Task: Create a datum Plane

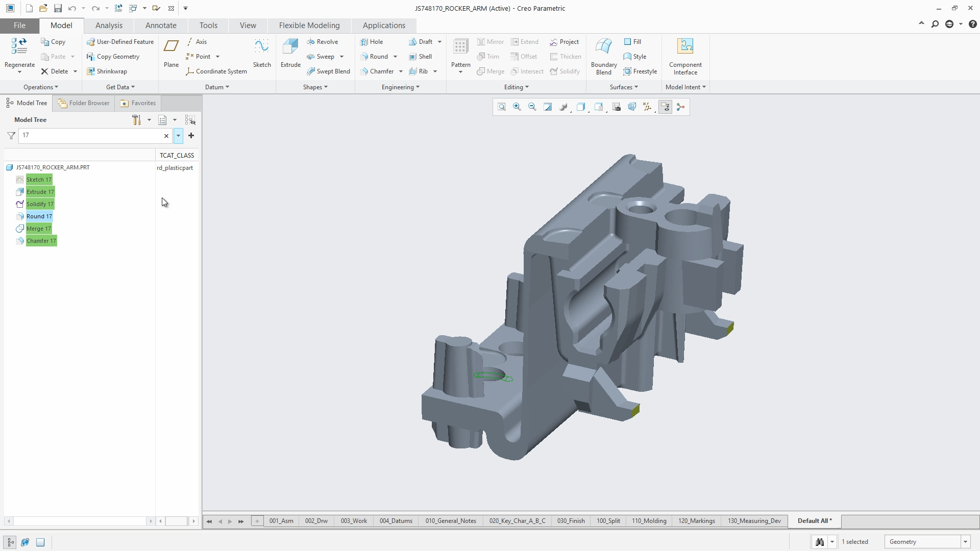Action: [x=171, y=53]
